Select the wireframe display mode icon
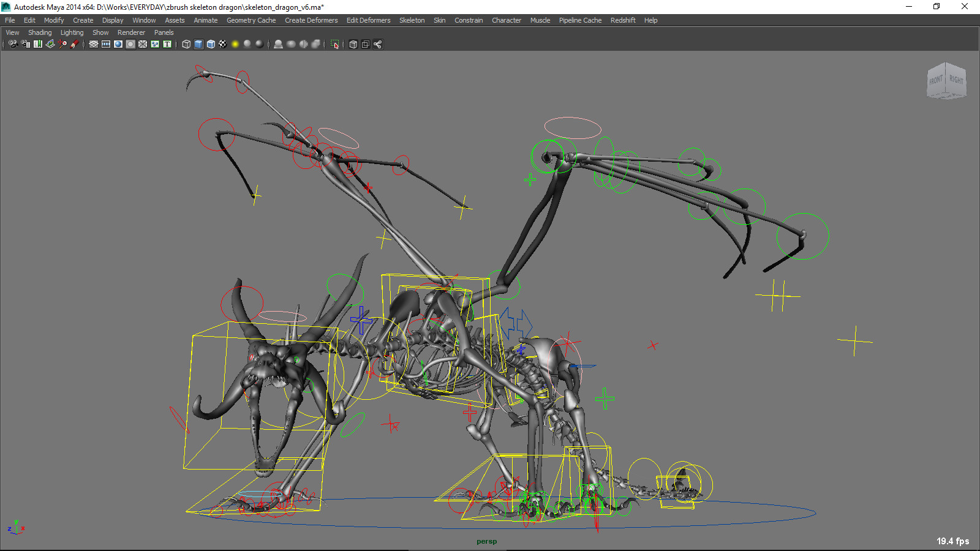This screenshot has width=980, height=551. [x=186, y=44]
